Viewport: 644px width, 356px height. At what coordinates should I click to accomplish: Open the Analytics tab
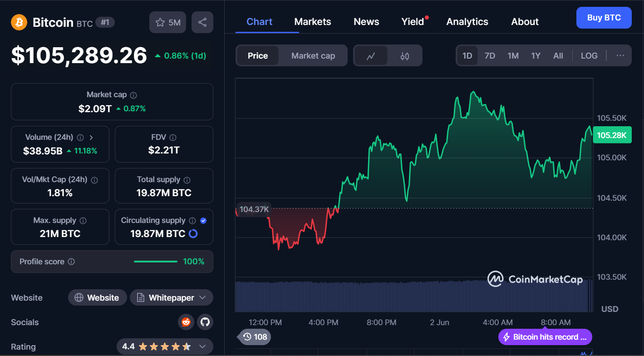click(467, 22)
